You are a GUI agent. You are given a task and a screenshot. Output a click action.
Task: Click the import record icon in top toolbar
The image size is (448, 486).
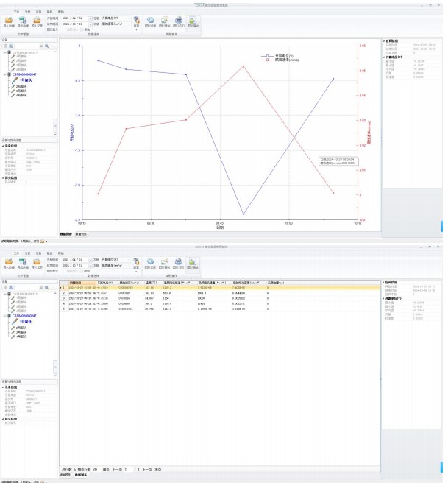click(x=37, y=20)
